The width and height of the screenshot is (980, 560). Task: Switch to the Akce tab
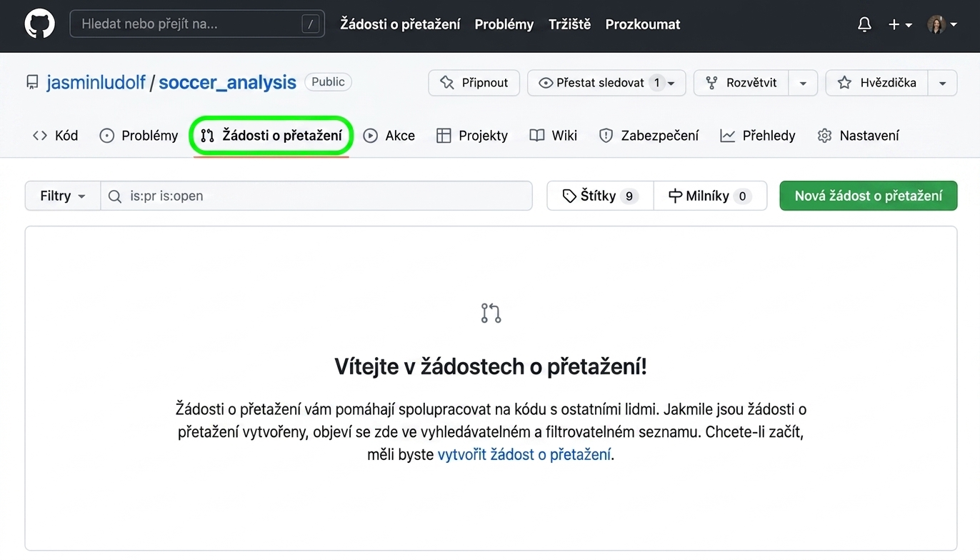click(389, 136)
